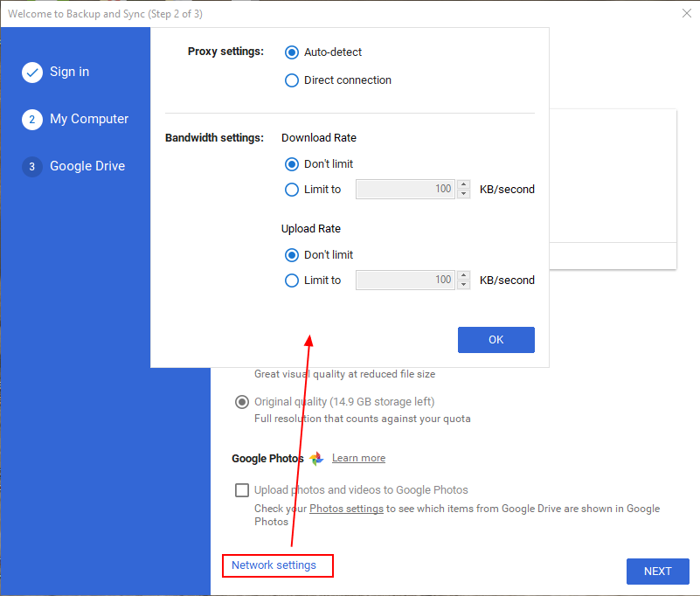Click the NEXT button
The height and width of the screenshot is (596, 700).
coord(657,572)
